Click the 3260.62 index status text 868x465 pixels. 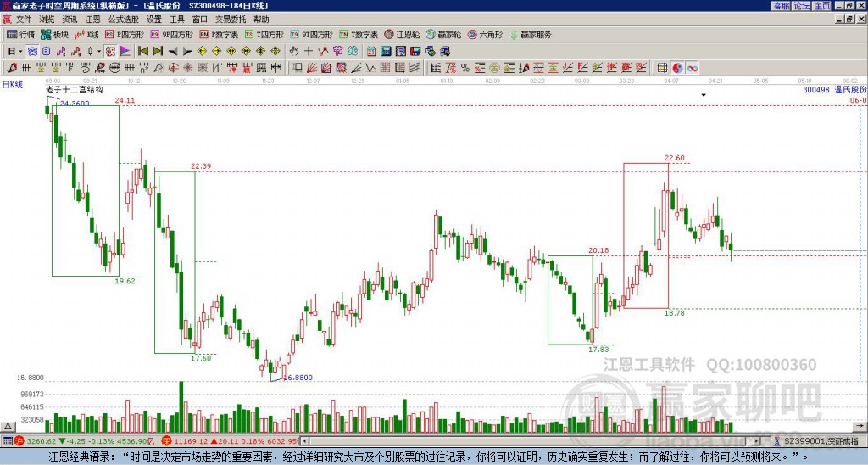pos(42,441)
